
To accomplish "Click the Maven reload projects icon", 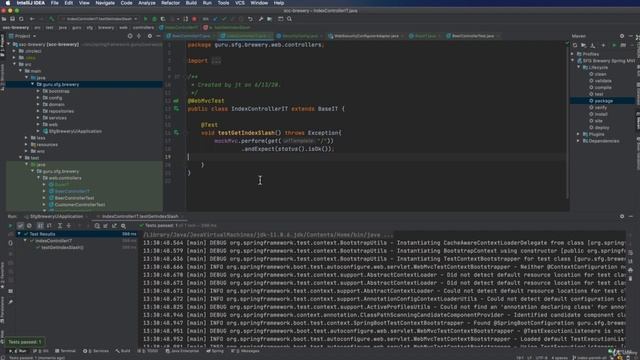I will click(575, 45).
